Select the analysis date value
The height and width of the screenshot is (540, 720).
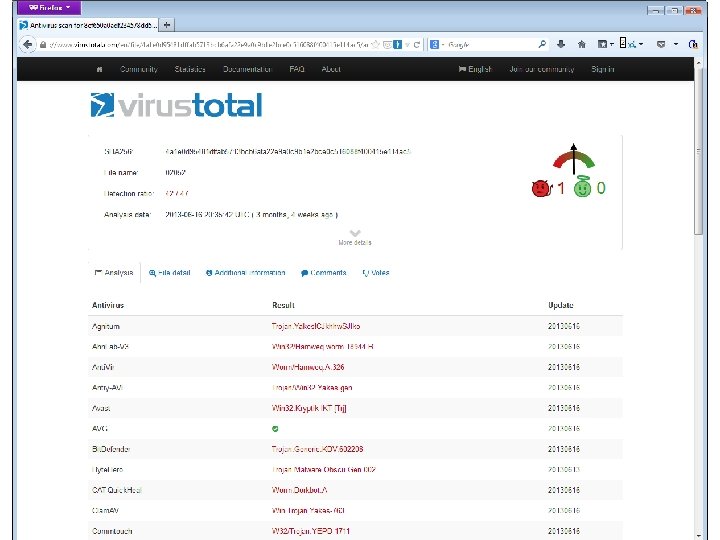[251, 214]
